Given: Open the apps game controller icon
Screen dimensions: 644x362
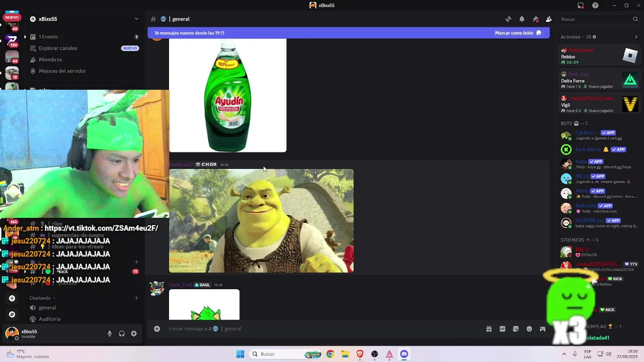Looking at the screenshot, I should (x=542, y=329).
